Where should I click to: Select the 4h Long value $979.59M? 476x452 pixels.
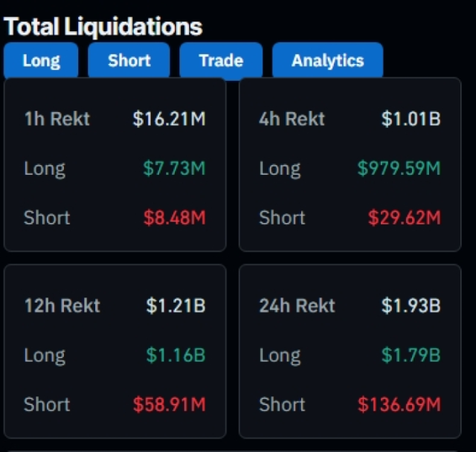click(x=399, y=169)
